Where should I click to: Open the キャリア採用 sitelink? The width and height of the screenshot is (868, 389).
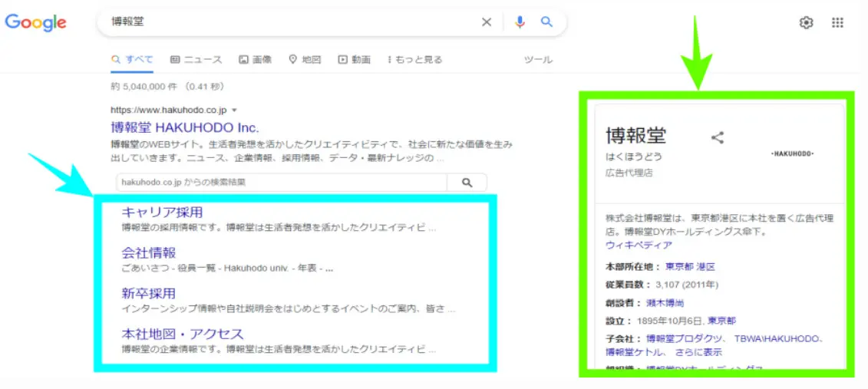162,213
